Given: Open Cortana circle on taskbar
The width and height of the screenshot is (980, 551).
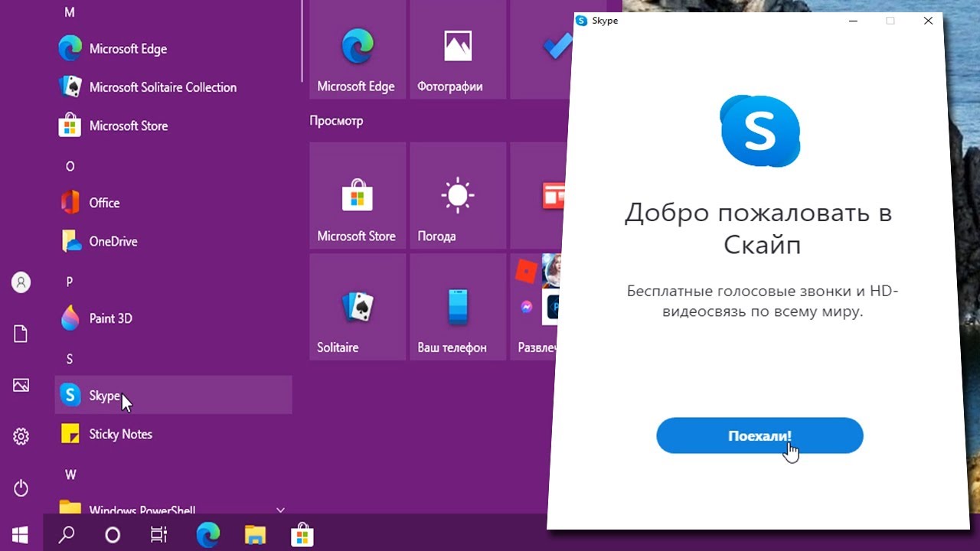Looking at the screenshot, I should tap(113, 534).
